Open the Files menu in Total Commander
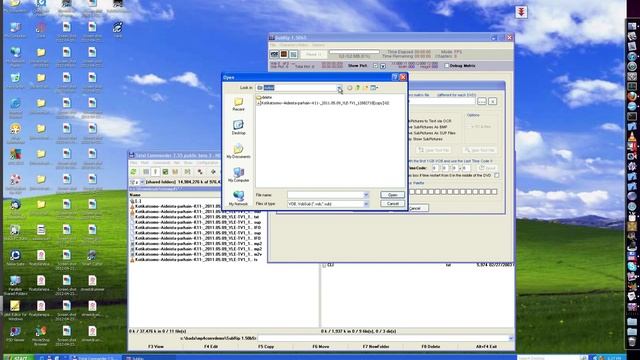Image resolution: width=640 pixels, height=360 pixels. click(x=133, y=163)
